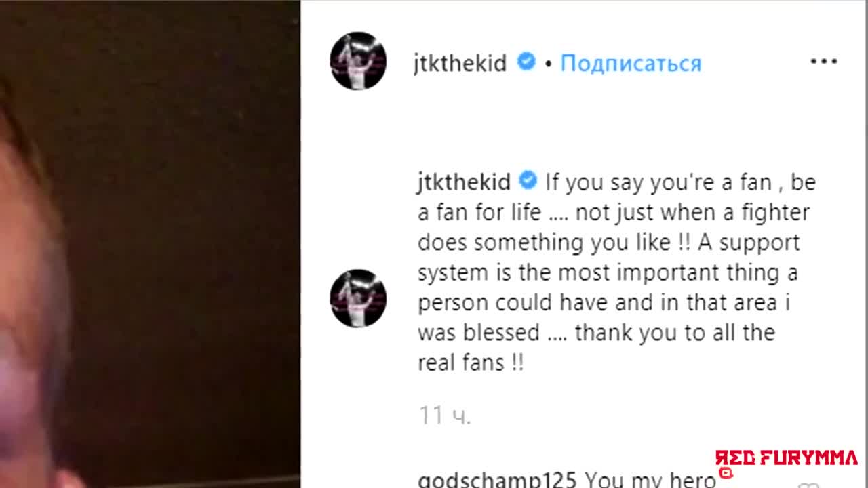Open the post photo on the left
868x488 pixels.
click(150, 244)
